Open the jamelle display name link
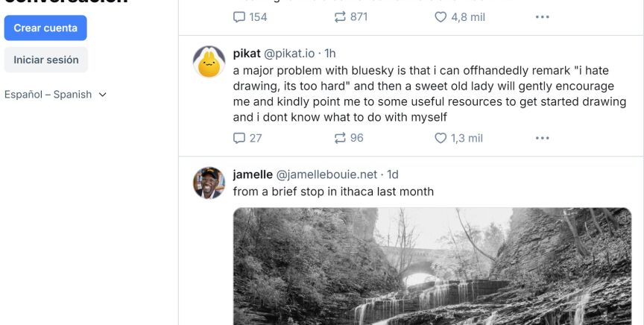Image resolution: width=644 pixels, height=325 pixels. click(253, 174)
